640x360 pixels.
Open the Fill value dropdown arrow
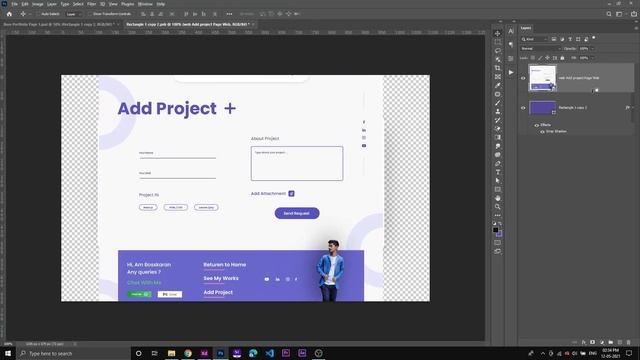593,58
